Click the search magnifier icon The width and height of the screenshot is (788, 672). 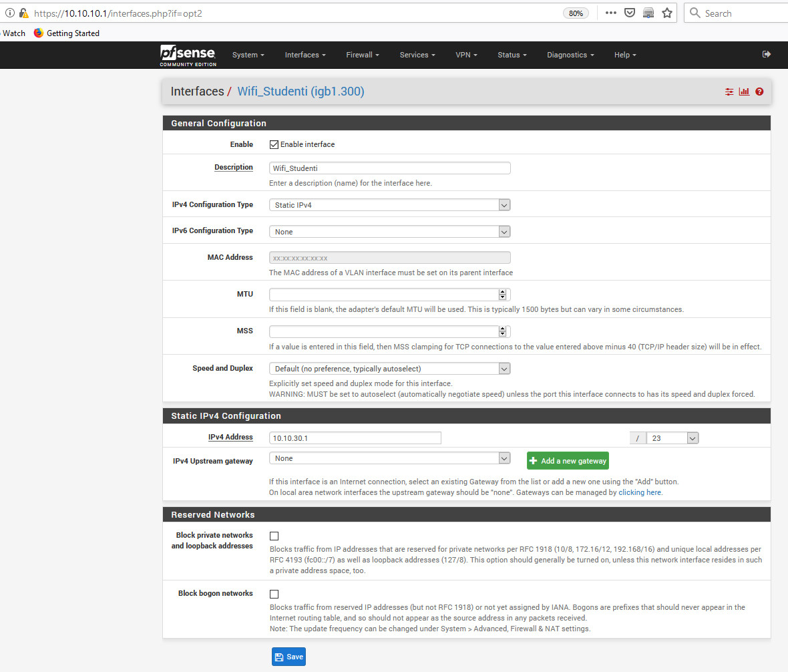point(695,13)
